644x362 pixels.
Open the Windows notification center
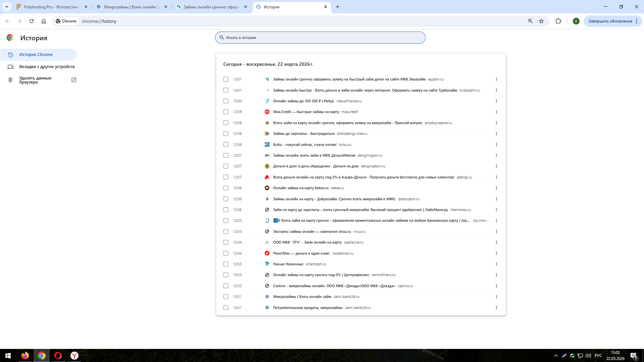[634, 356]
